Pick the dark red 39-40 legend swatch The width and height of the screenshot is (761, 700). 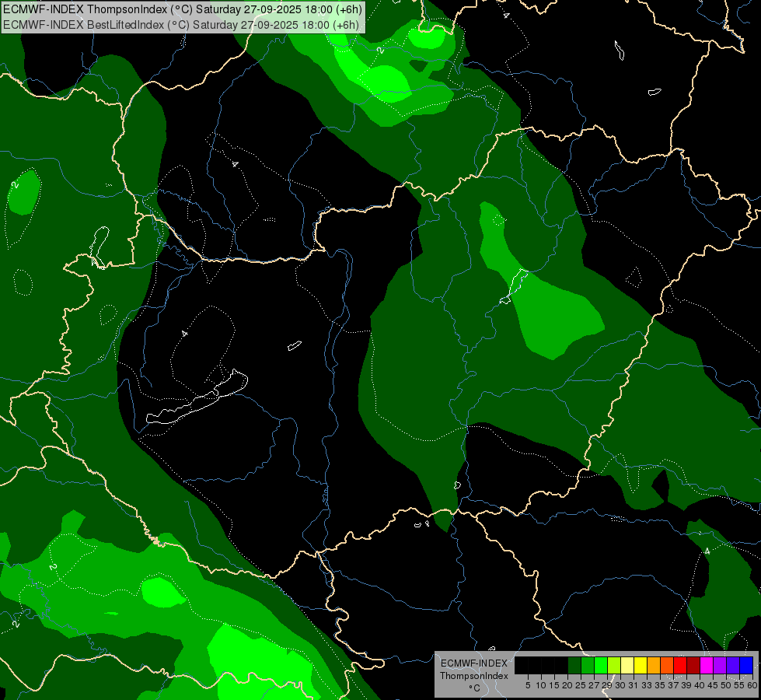pyautogui.click(x=693, y=665)
